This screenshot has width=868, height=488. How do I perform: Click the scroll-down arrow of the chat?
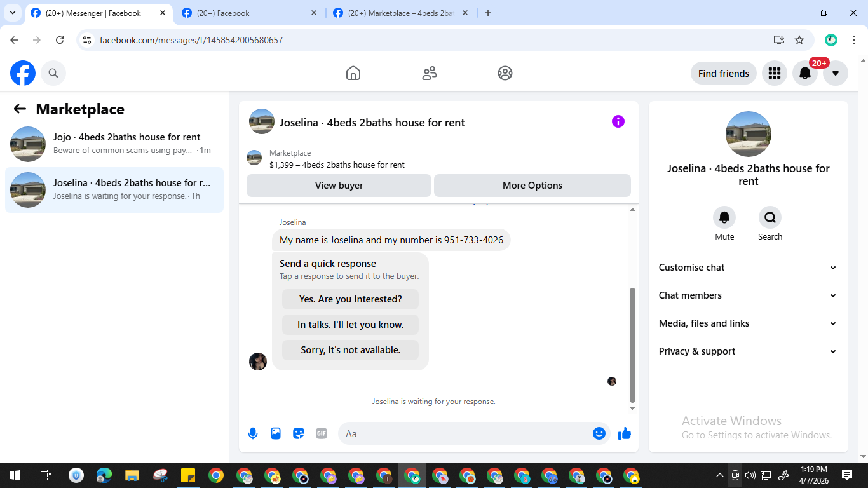click(632, 408)
